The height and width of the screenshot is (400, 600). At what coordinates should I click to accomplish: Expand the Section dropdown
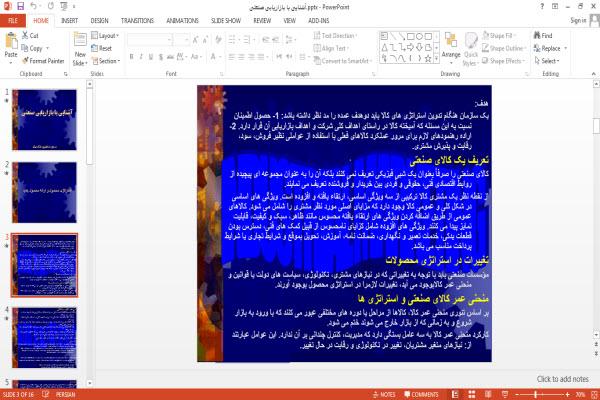106,61
